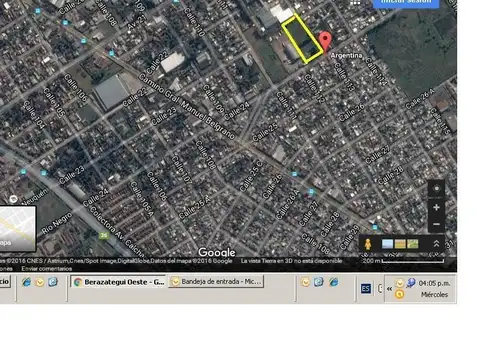Center map on my location
This screenshot has height=360, width=480.
click(436, 189)
